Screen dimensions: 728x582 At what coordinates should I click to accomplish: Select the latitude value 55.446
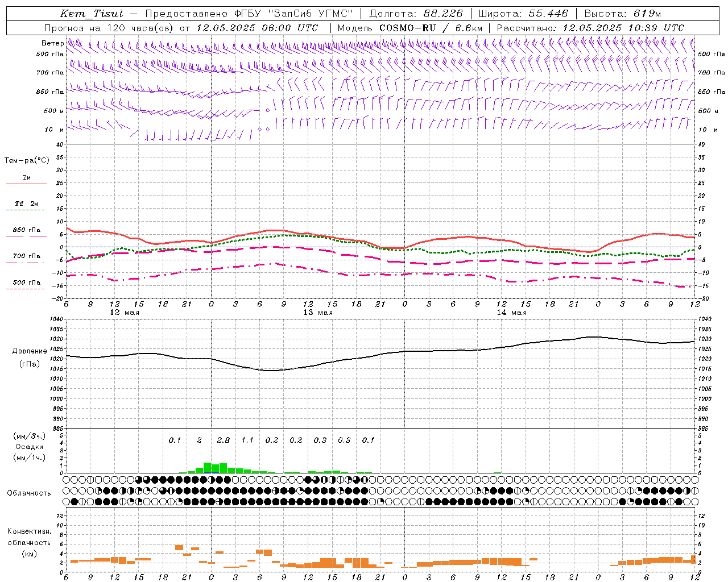[x=548, y=14]
